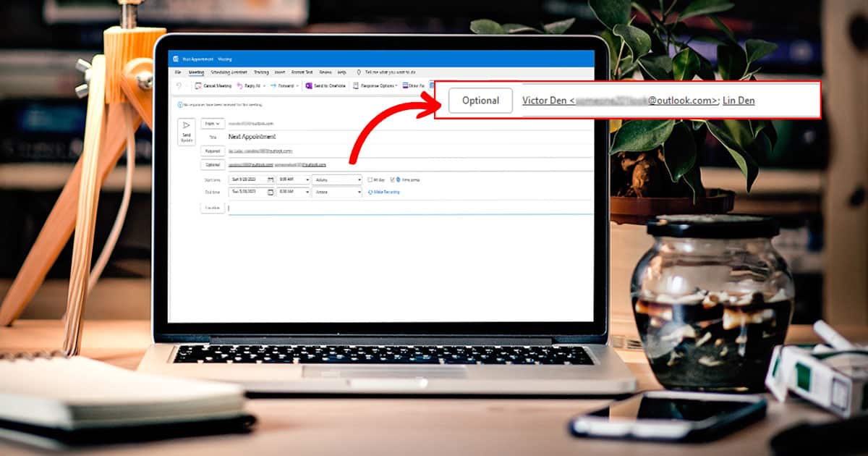The height and width of the screenshot is (456, 868).
Task: Open the start time zone dropdown
Action: pos(359,179)
